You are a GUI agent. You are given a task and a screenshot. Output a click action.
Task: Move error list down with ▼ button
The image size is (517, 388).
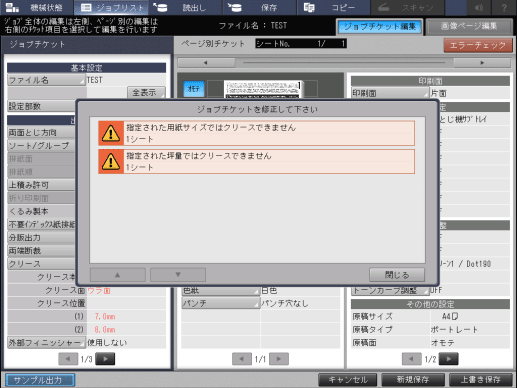pyautogui.click(x=178, y=275)
